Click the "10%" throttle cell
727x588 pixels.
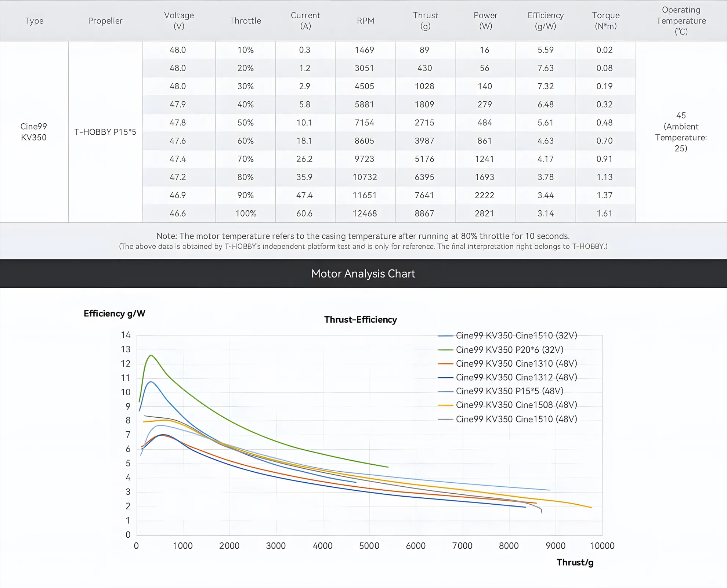click(246, 50)
